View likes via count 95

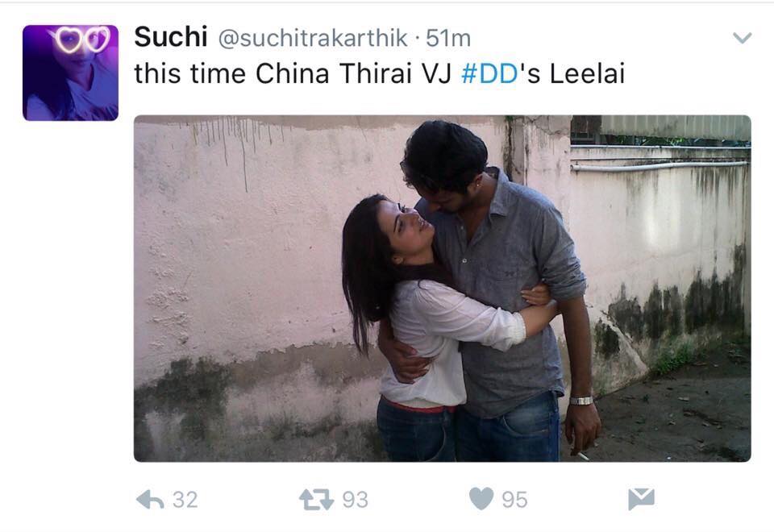tap(515, 500)
